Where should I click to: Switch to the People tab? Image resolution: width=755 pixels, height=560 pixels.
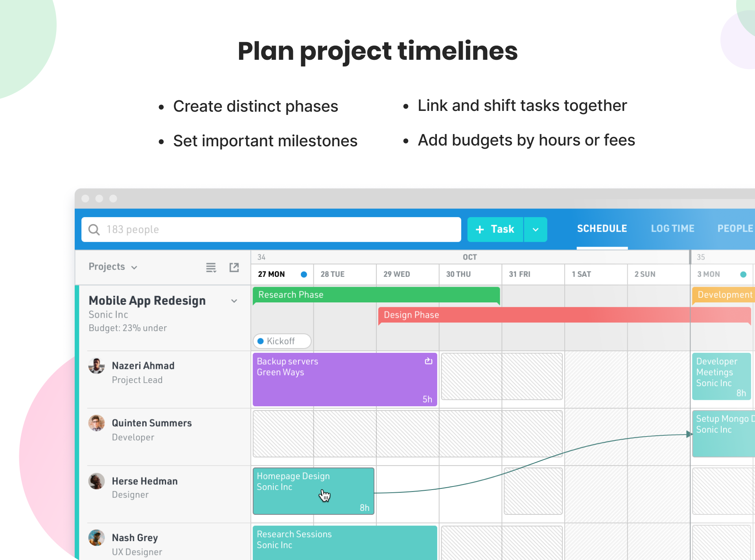735,228
